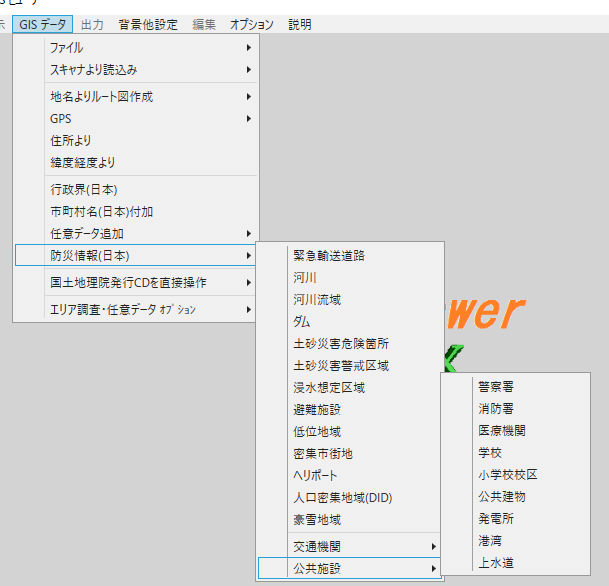Expand the GPS submenu
Viewport: 609px width, 586px height.
61,119
